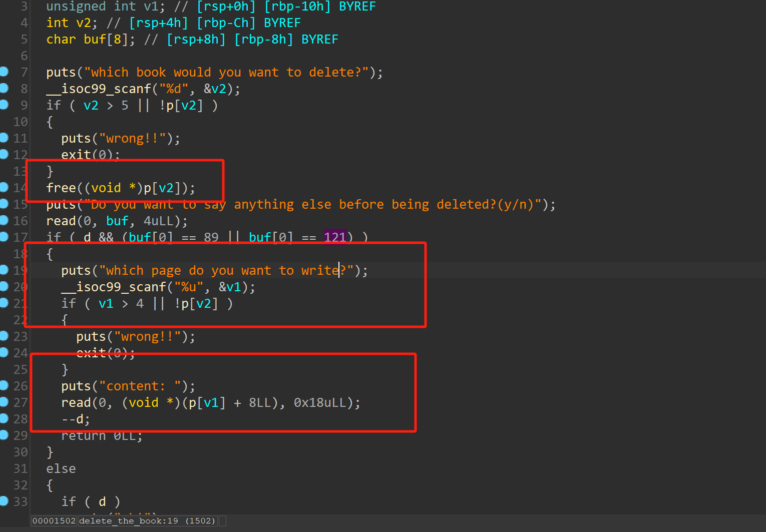Set breakpoint dot on line 33
Screen dimensions: 766x532
4,501
